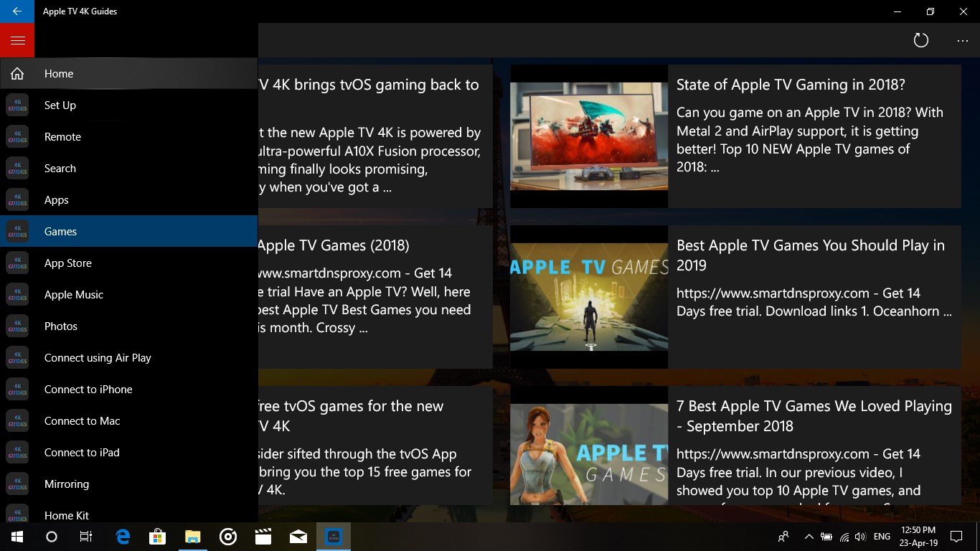Open the Windows Start menu
Viewport: 980px width, 551px height.
pyautogui.click(x=17, y=537)
